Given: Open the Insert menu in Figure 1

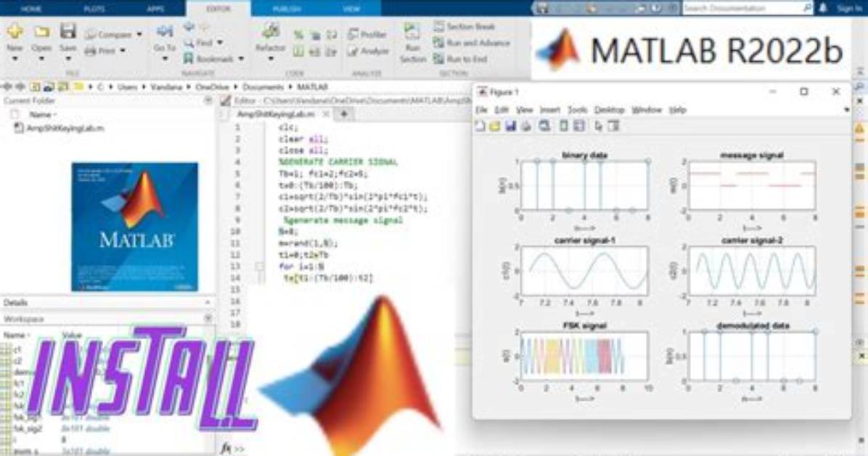Looking at the screenshot, I should [549, 110].
